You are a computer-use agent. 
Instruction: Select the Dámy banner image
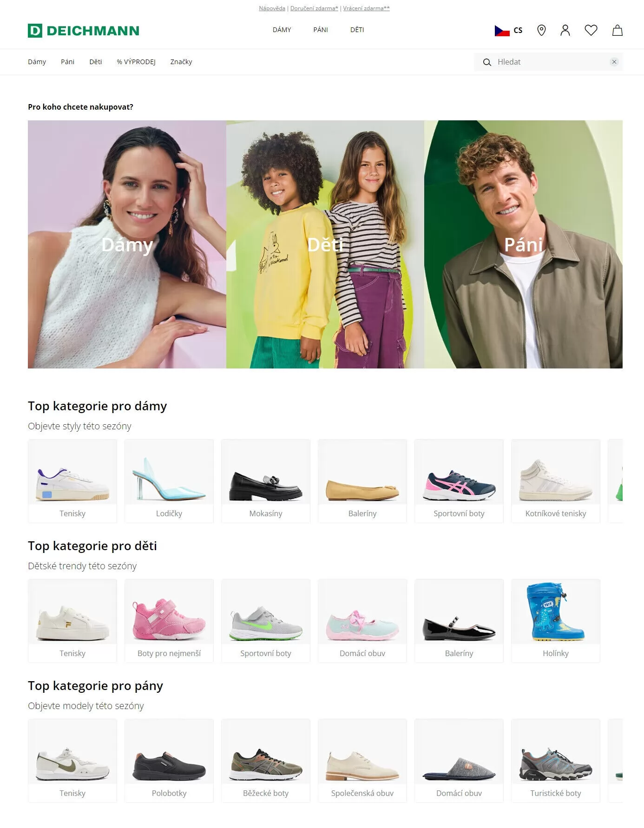(127, 244)
